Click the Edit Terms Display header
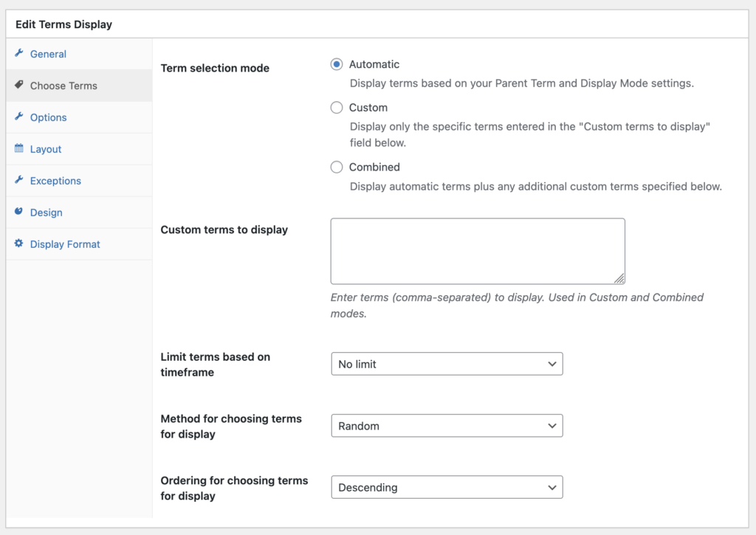This screenshot has height=535, width=756. (63, 24)
